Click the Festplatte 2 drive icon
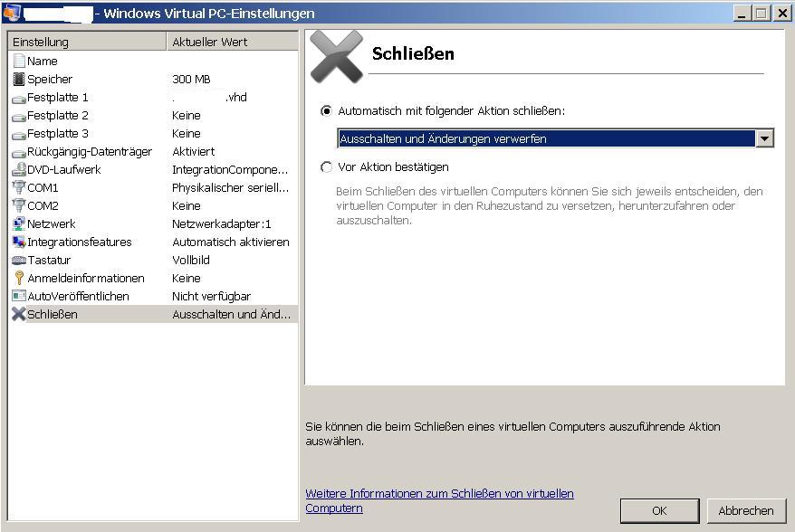 click(x=19, y=118)
